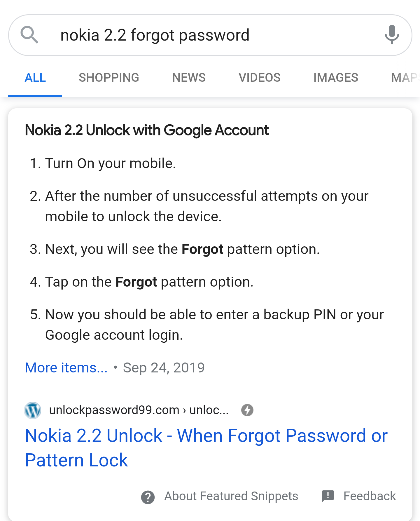Select the ALL results tab
Viewport: 420px width, 521px height.
pyautogui.click(x=35, y=78)
